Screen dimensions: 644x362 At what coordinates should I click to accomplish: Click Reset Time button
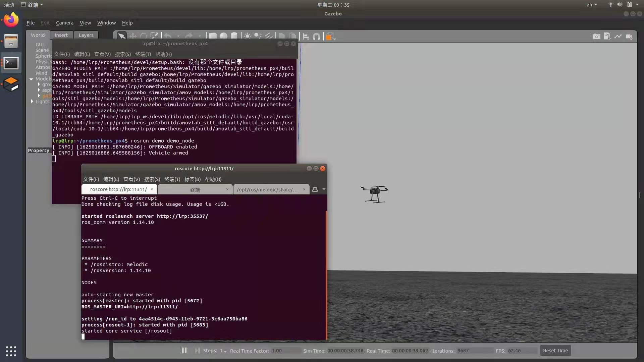[555, 351]
